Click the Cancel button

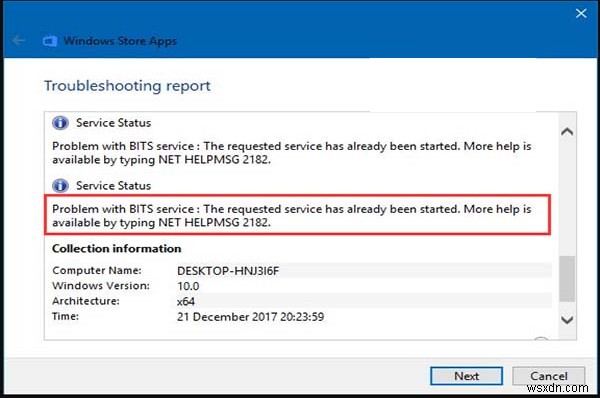pyautogui.click(x=548, y=376)
